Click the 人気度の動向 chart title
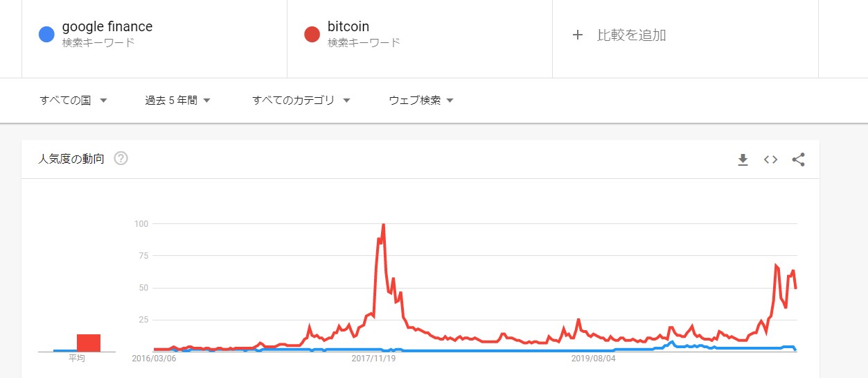 click(71, 159)
